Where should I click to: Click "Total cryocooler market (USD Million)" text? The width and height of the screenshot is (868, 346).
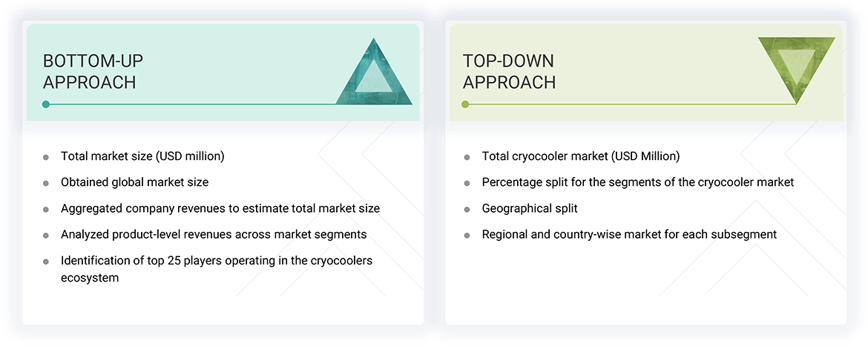(580, 156)
